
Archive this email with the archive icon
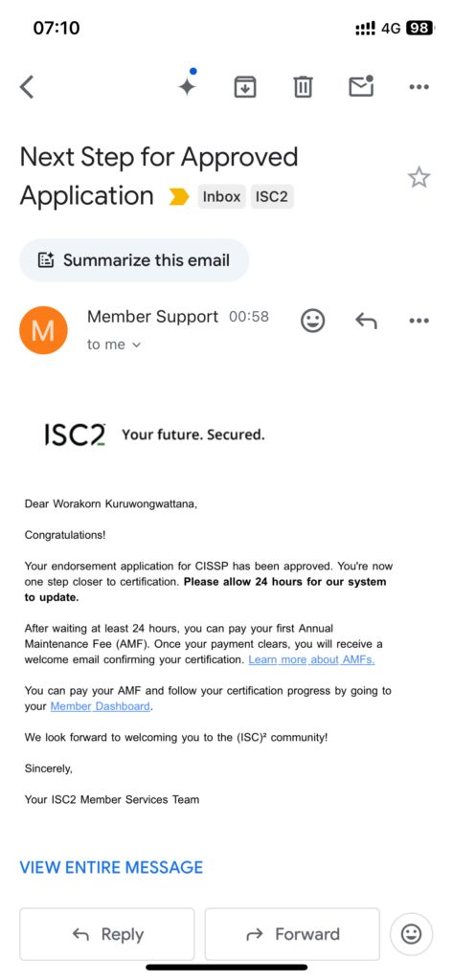(245, 87)
